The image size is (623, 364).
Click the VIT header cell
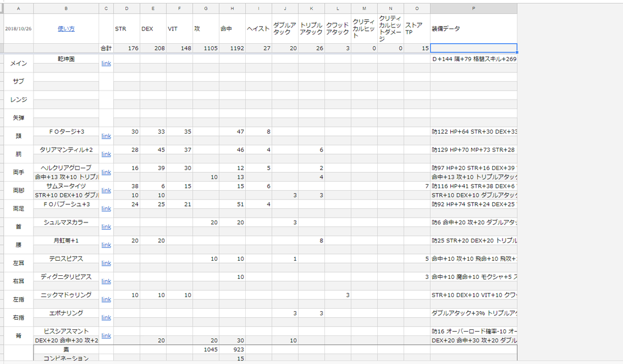(179, 29)
